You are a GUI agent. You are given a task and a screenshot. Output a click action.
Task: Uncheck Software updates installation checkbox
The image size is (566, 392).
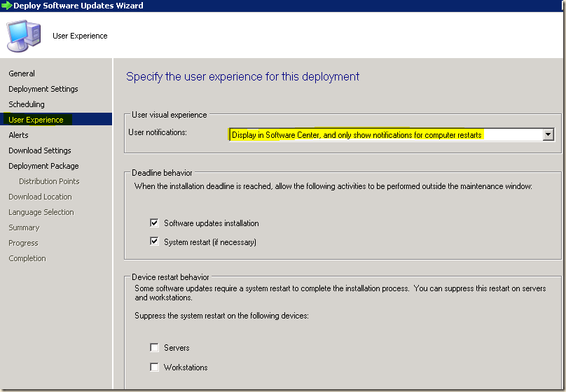click(x=154, y=223)
